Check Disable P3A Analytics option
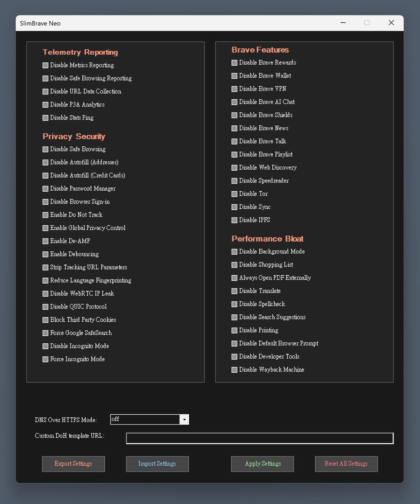 pos(46,105)
